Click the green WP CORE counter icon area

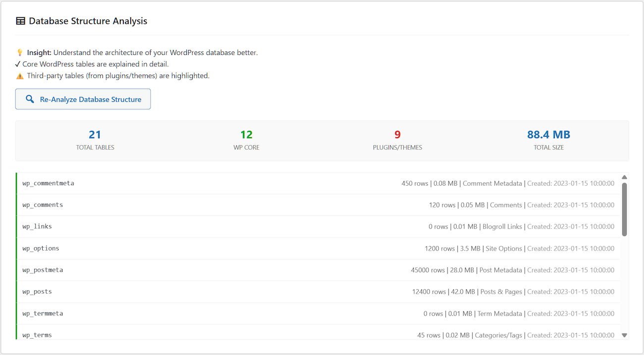click(246, 134)
